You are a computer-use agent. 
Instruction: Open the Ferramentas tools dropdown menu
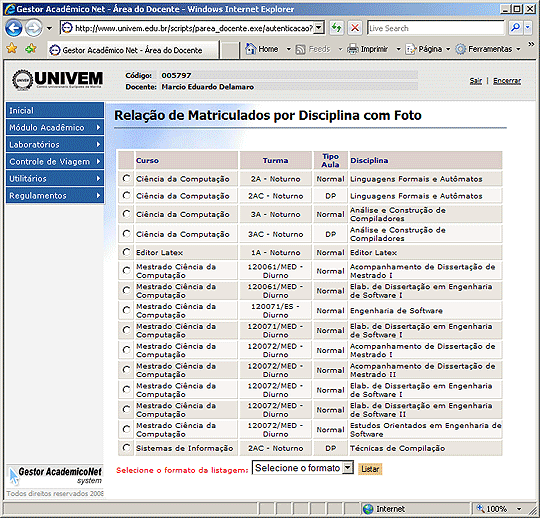pos(518,49)
